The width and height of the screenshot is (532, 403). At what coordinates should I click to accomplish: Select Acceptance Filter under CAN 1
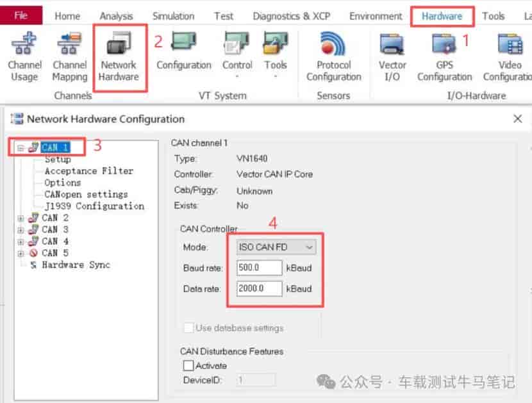coord(89,170)
